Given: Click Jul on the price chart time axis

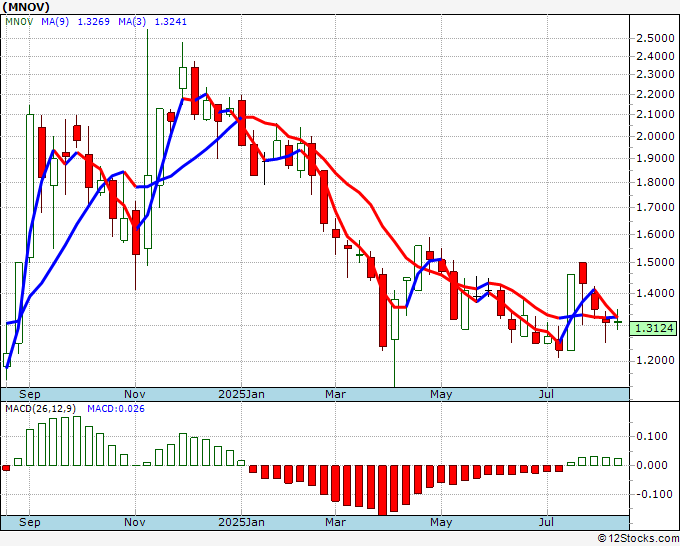Looking at the screenshot, I should [546, 394].
